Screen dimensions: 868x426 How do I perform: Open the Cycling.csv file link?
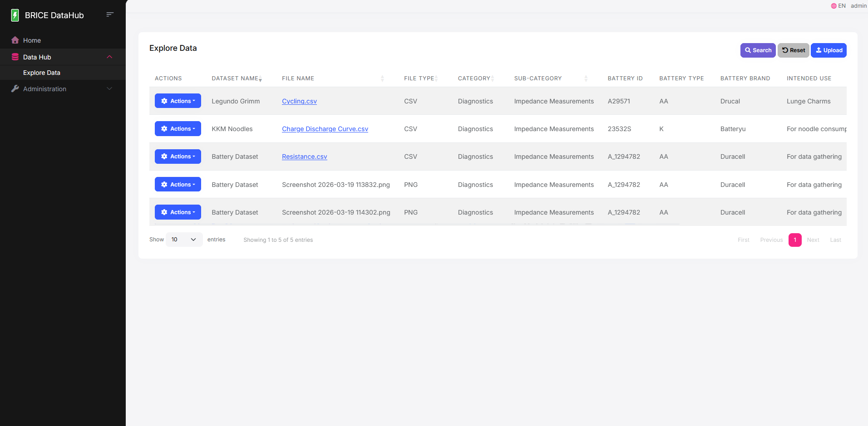click(299, 101)
